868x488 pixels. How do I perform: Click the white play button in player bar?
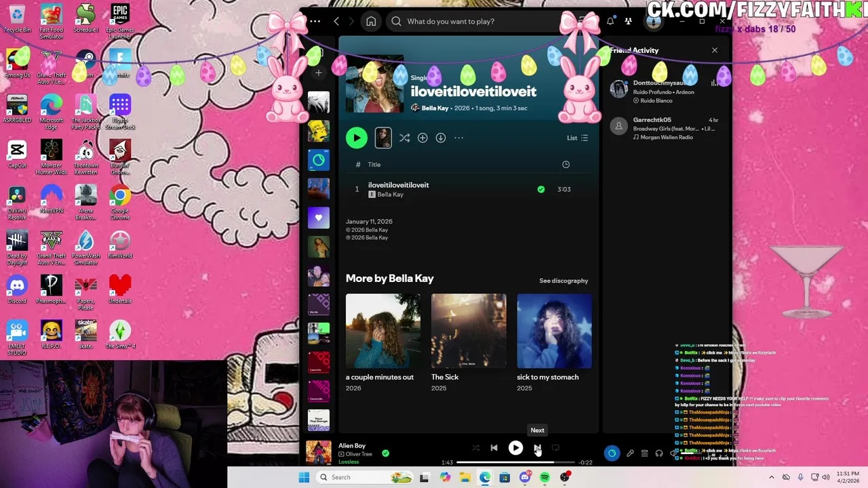[515, 448]
